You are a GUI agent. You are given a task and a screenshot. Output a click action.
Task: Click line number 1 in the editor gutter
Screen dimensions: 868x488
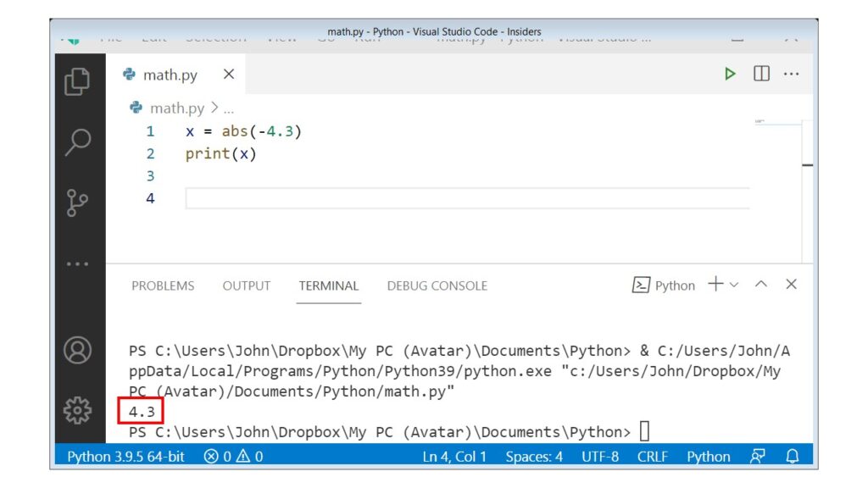coord(150,131)
